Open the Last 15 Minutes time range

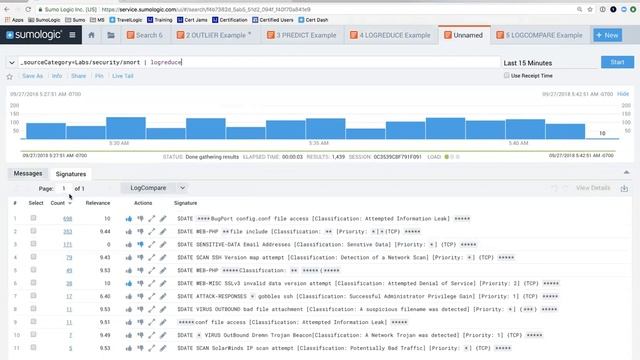click(x=528, y=63)
